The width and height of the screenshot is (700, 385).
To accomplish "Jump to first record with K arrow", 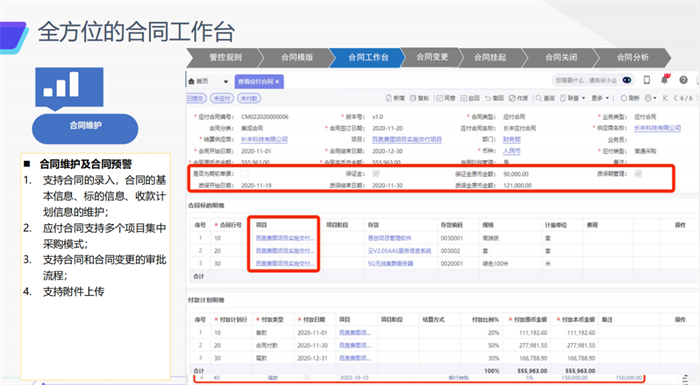I will click(x=665, y=98).
